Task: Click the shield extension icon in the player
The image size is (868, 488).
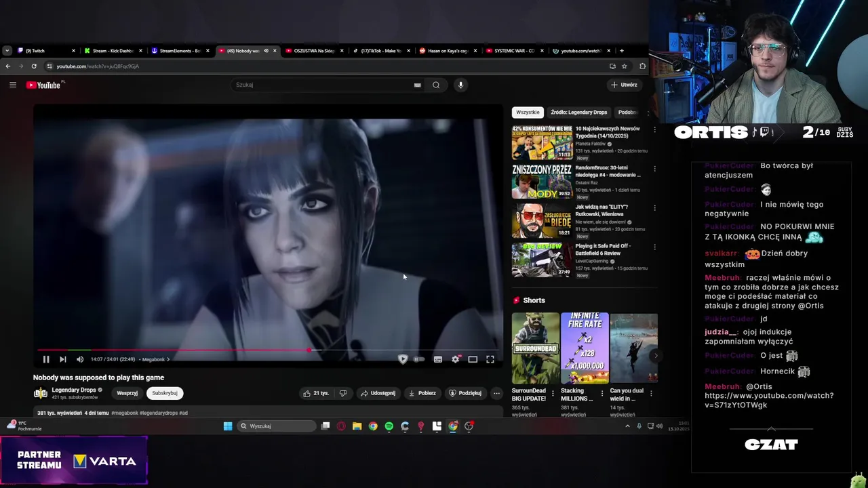Action: (x=403, y=359)
